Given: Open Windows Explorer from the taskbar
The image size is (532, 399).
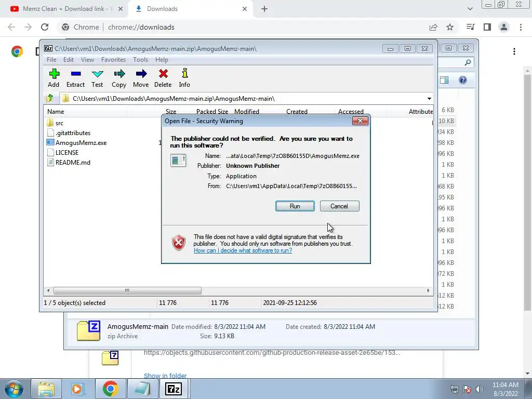Looking at the screenshot, I should point(46,389).
